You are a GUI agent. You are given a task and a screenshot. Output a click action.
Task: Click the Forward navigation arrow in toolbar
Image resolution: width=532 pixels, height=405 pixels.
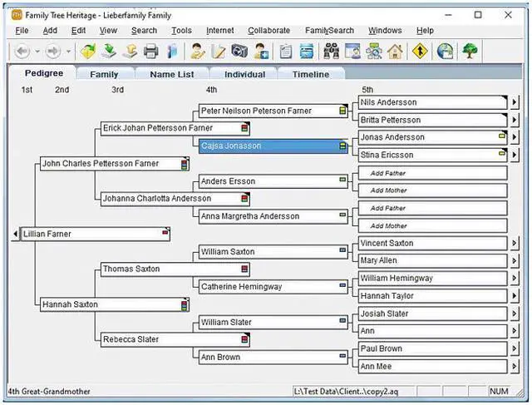click(53, 52)
